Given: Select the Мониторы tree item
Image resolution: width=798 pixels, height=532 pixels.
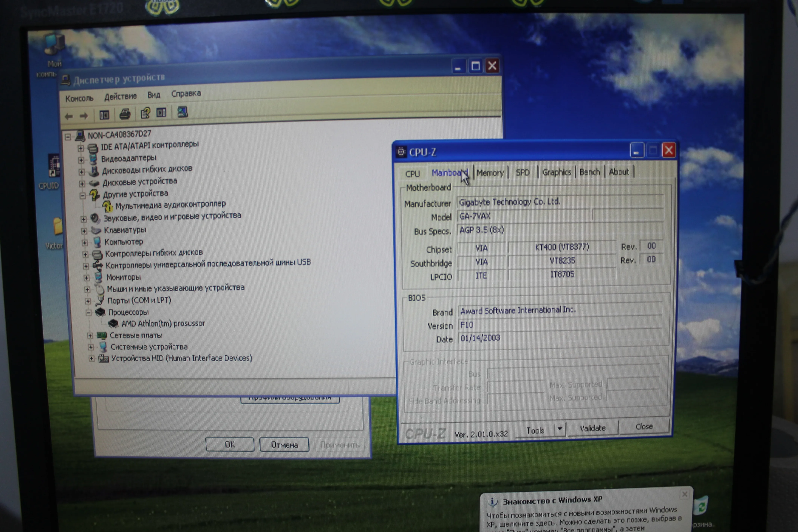Looking at the screenshot, I should (x=123, y=277).
